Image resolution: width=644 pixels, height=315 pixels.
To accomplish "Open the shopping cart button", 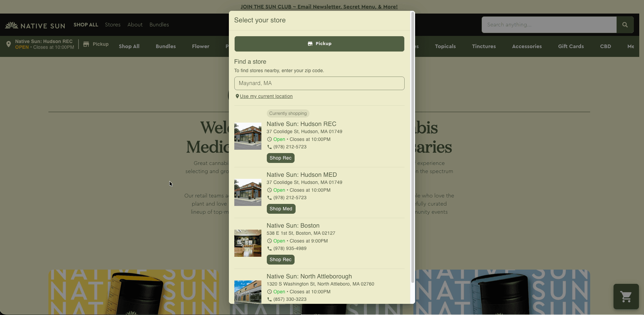I will point(626,296).
